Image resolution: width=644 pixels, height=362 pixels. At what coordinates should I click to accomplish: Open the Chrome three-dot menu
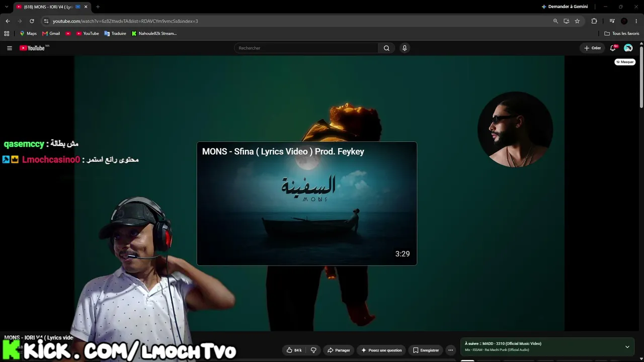tap(636, 21)
